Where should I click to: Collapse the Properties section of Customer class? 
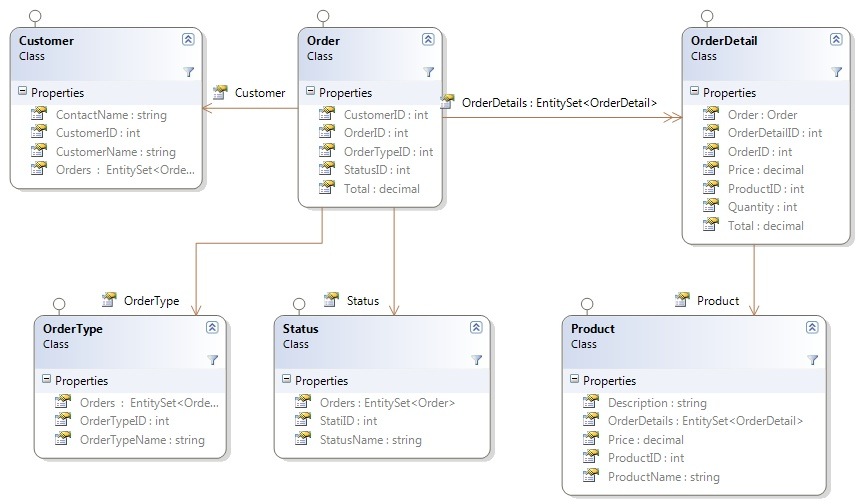pos(22,91)
